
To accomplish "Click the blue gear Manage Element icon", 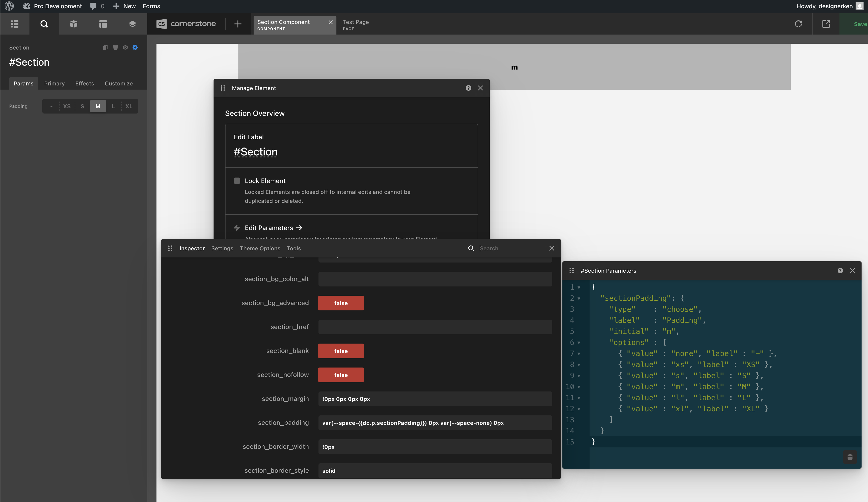I will [x=135, y=48].
